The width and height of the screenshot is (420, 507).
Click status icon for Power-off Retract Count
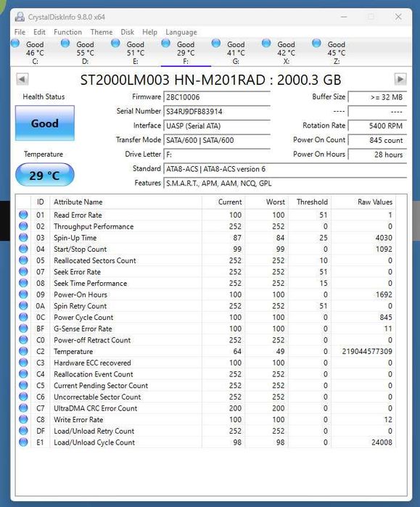pyautogui.click(x=23, y=340)
